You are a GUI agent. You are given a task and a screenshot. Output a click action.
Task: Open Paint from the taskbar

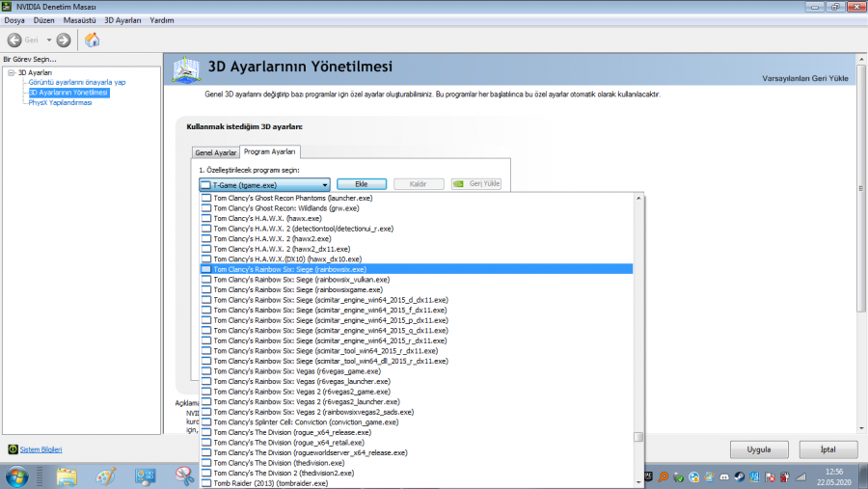click(106, 476)
